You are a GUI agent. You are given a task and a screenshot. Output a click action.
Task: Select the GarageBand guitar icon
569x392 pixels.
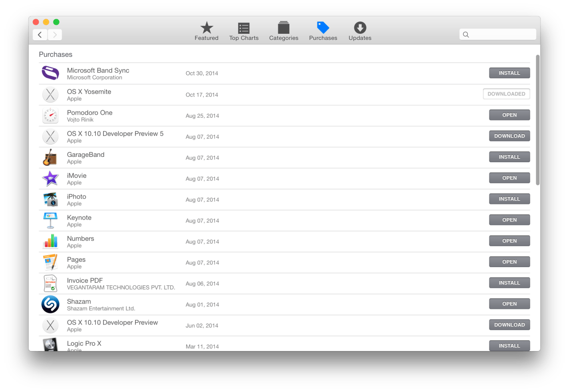pyautogui.click(x=50, y=157)
